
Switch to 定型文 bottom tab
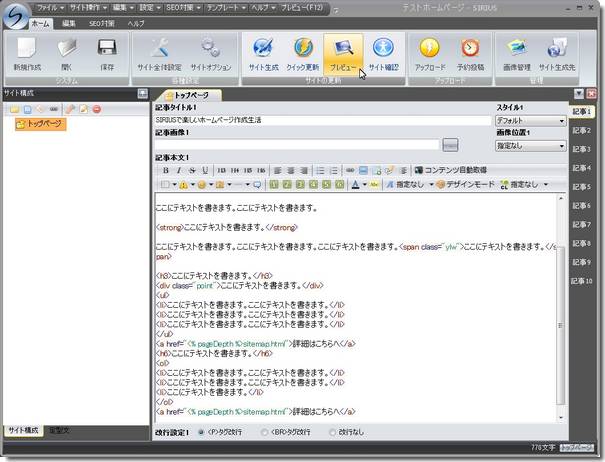click(59, 430)
